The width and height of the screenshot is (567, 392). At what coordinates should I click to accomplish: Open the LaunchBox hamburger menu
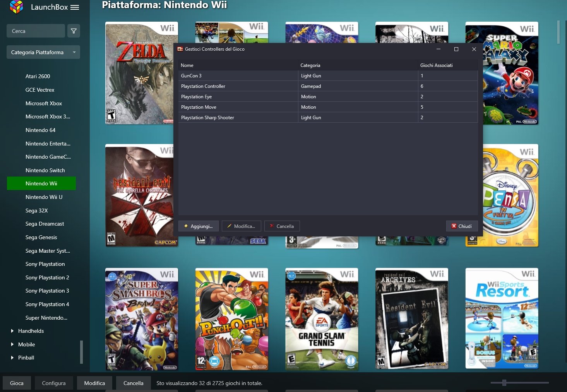[x=75, y=7]
